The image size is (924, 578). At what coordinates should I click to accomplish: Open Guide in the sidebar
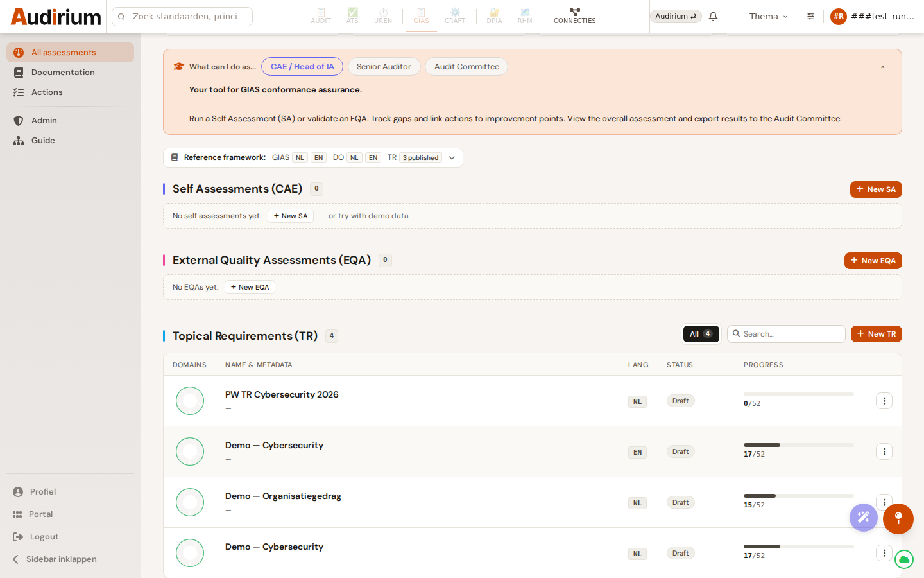70,141
